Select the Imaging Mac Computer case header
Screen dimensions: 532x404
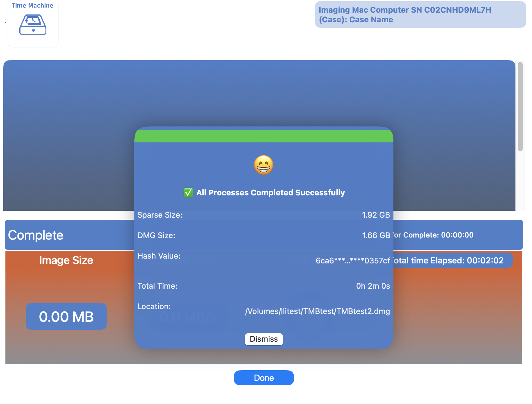405,10
